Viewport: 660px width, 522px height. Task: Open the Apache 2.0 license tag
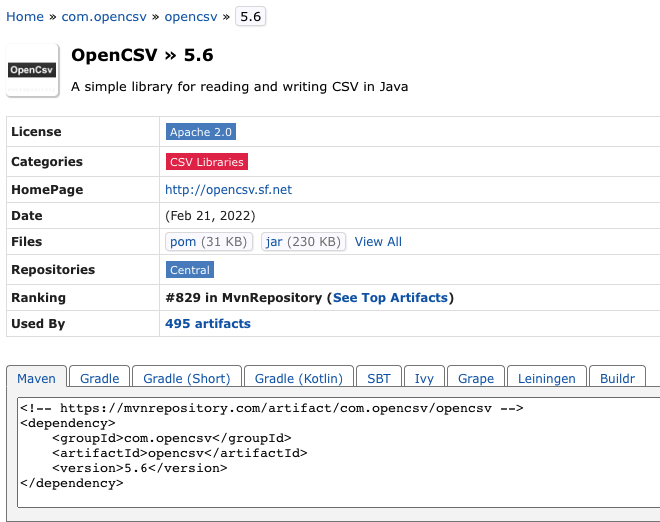coord(201,132)
